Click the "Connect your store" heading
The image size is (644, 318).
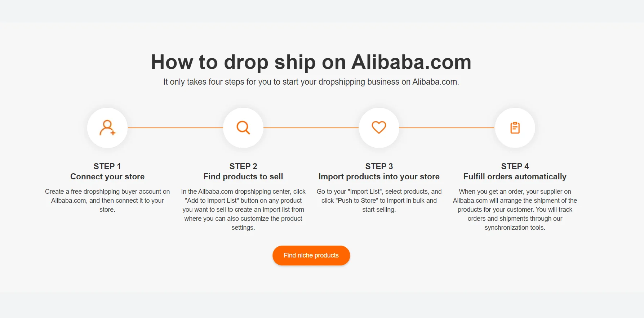click(107, 176)
